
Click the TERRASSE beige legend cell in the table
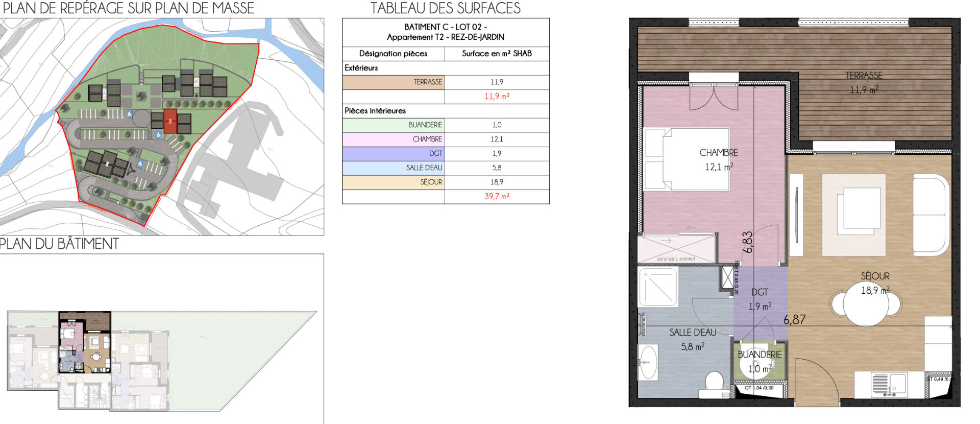tap(394, 82)
